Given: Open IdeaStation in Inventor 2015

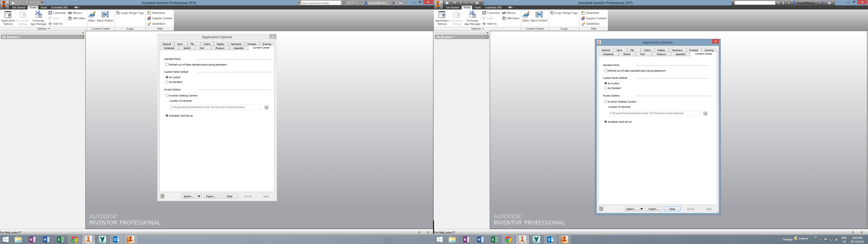Looking at the screenshot, I should coord(590,23).
